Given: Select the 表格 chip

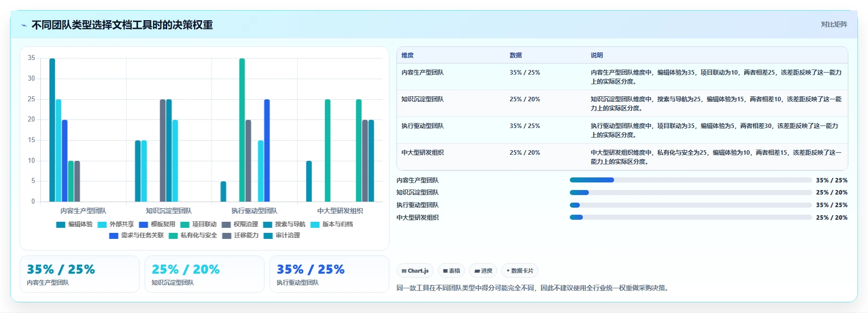Looking at the screenshot, I should click(x=451, y=271).
